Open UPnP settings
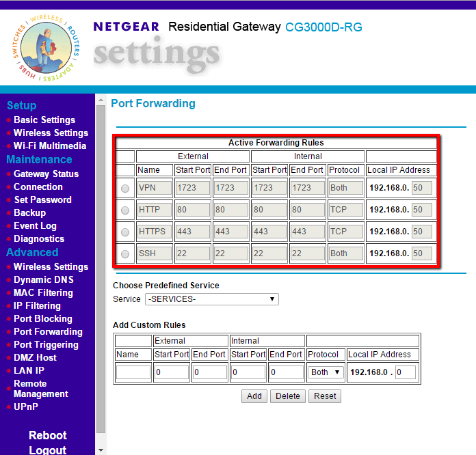 (x=26, y=406)
